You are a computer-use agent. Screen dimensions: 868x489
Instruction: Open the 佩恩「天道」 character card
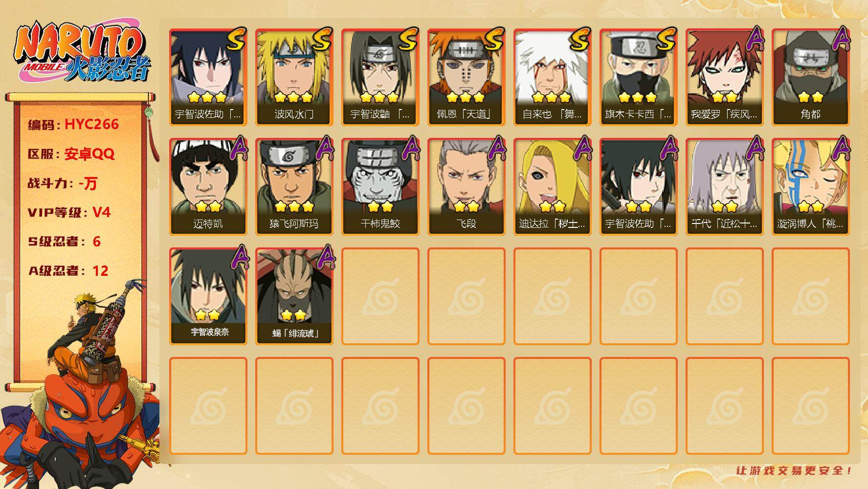[466, 77]
